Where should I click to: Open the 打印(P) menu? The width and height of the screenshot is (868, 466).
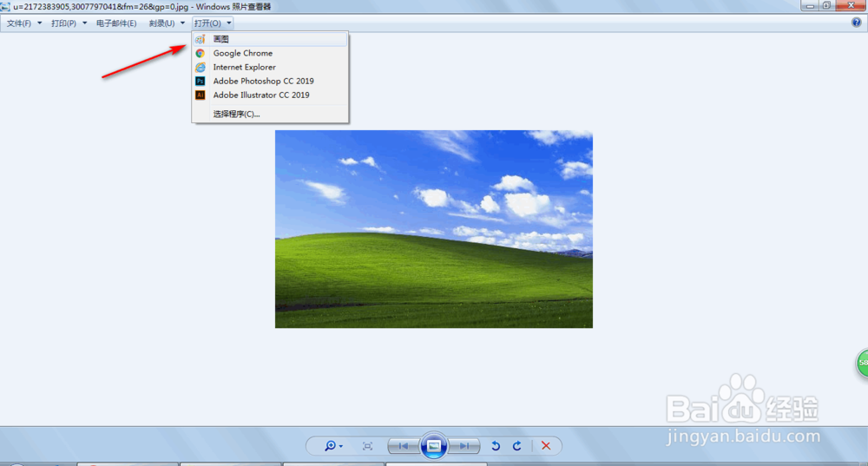(x=63, y=23)
